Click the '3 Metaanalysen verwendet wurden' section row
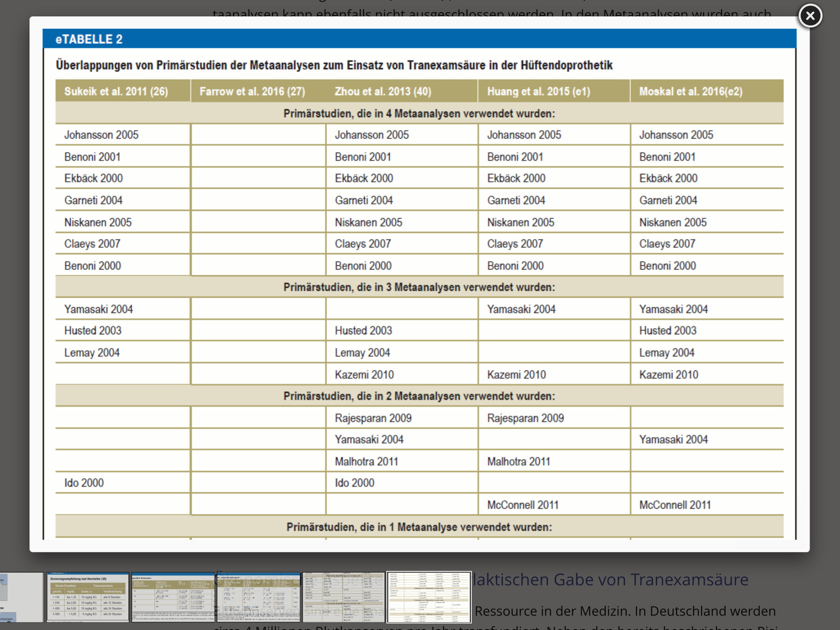The height and width of the screenshot is (630, 840). tap(419, 287)
